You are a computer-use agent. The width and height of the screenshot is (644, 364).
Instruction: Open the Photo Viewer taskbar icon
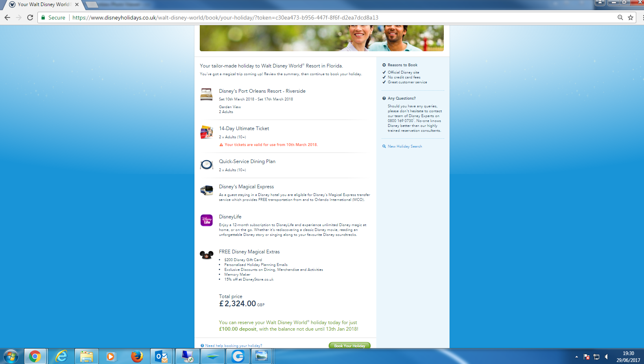tap(262, 357)
